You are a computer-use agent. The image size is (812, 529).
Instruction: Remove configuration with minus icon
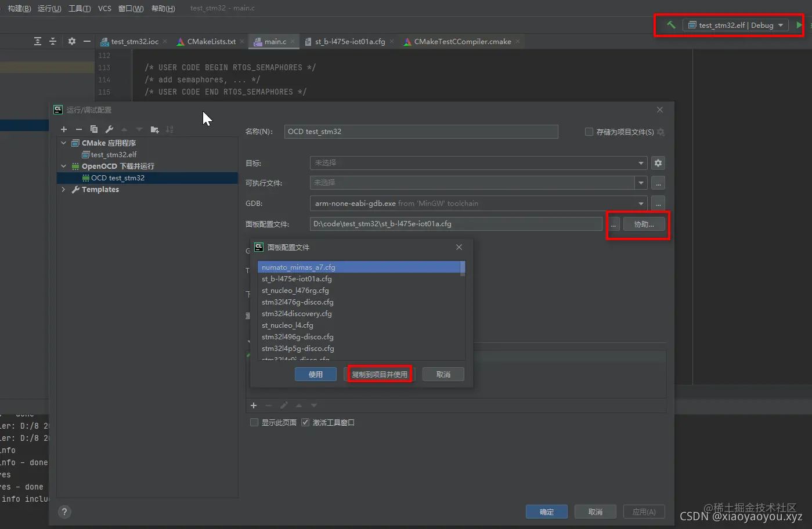[x=79, y=129]
